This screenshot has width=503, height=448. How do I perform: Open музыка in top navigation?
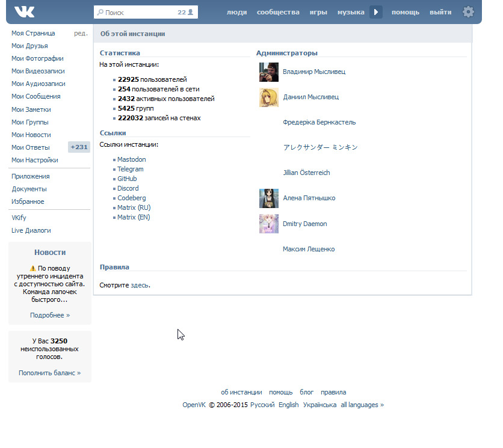pos(351,12)
